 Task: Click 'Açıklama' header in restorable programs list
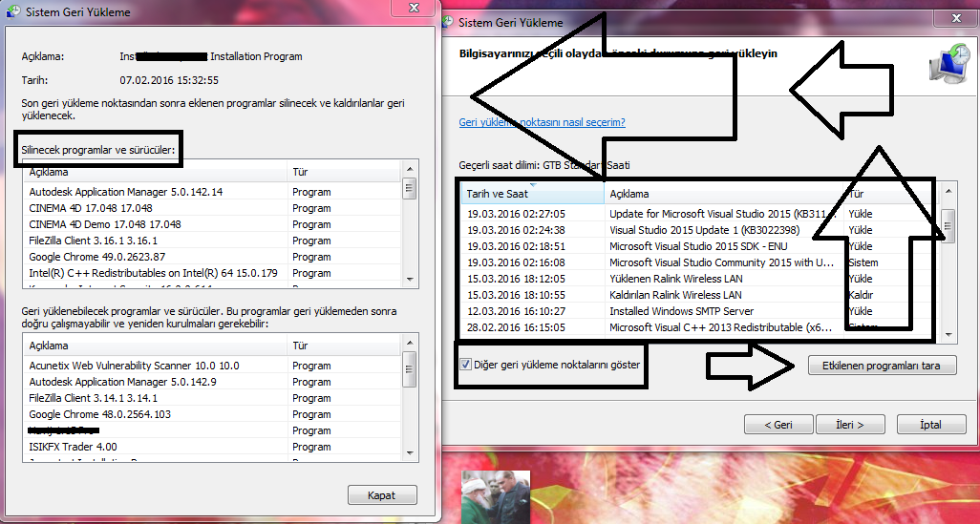click(x=155, y=346)
